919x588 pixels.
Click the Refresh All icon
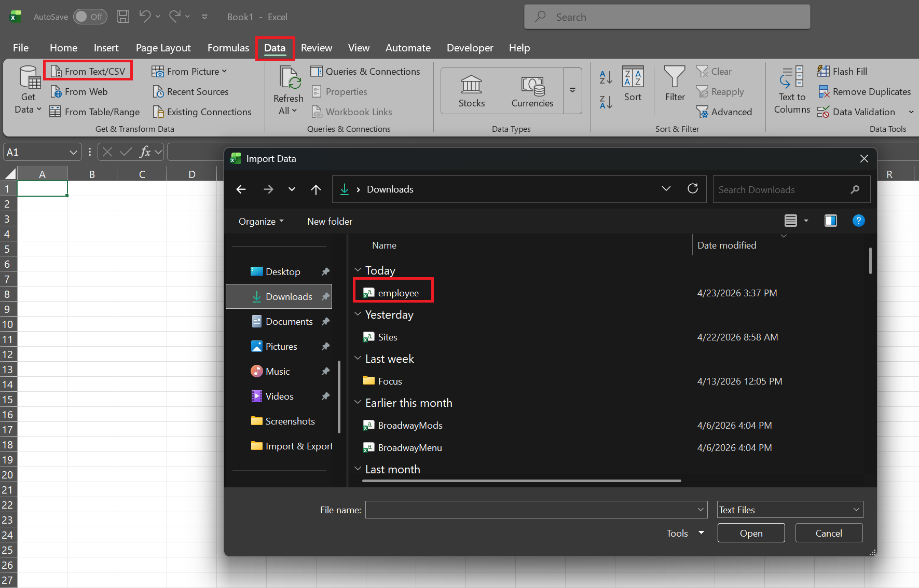pos(289,78)
